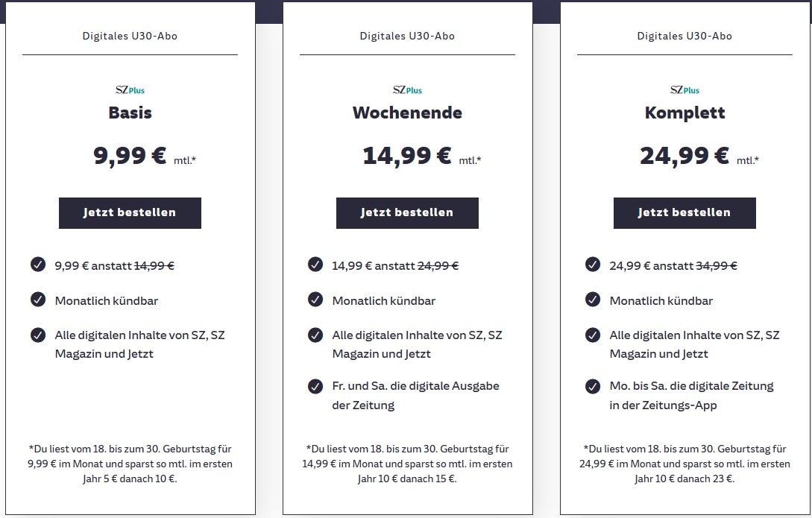Click checkmark beside '14,99 € anstatt 24,99 €'

315,265
